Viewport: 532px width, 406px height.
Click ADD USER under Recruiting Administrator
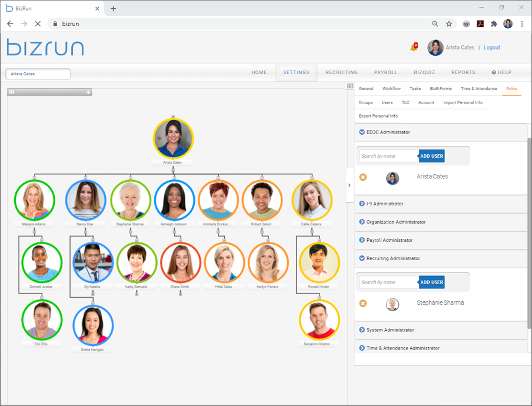tap(431, 282)
